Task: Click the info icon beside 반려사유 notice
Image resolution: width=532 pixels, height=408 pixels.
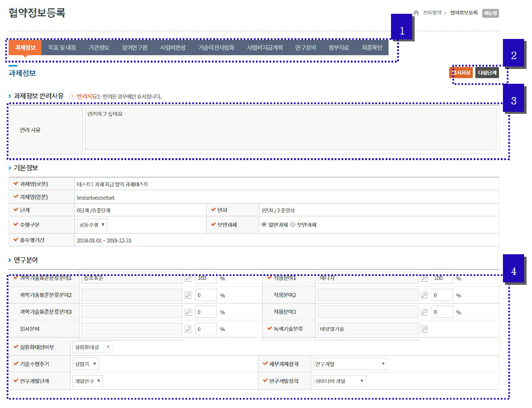Action: pyautogui.click(x=72, y=96)
